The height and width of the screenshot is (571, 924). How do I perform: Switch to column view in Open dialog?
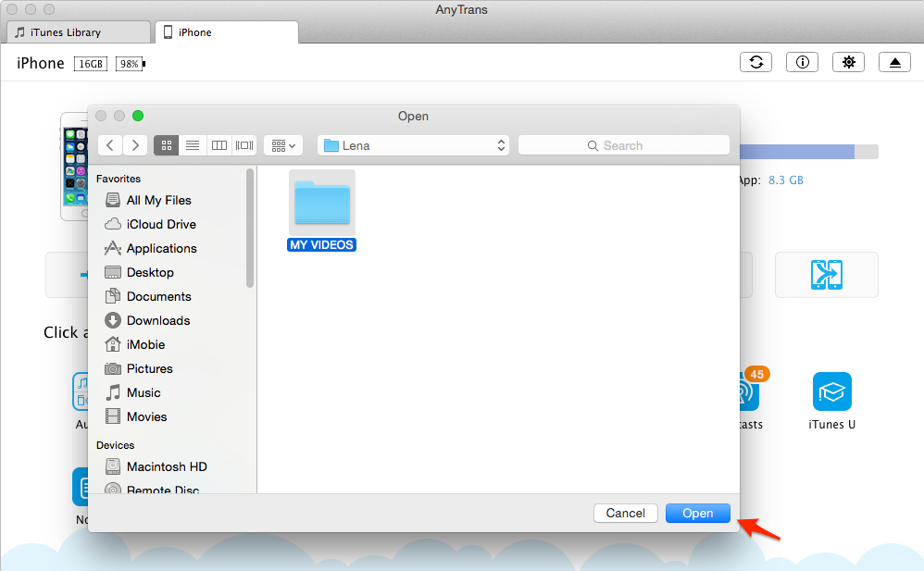(x=219, y=145)
